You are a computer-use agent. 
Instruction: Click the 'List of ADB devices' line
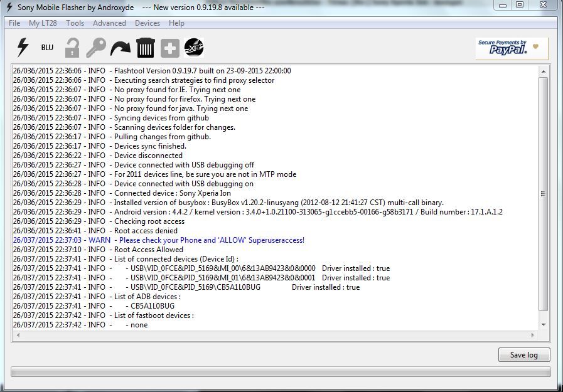coord(97,297)
